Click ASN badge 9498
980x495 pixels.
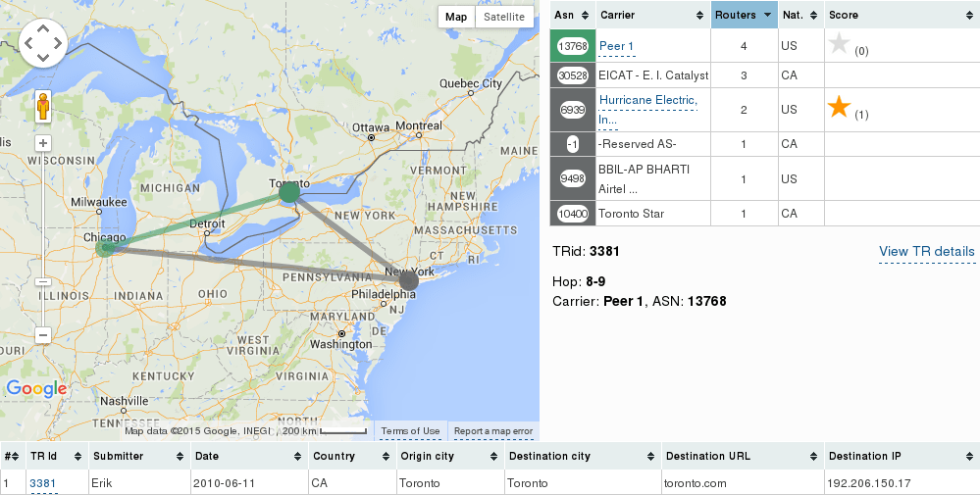573,178
